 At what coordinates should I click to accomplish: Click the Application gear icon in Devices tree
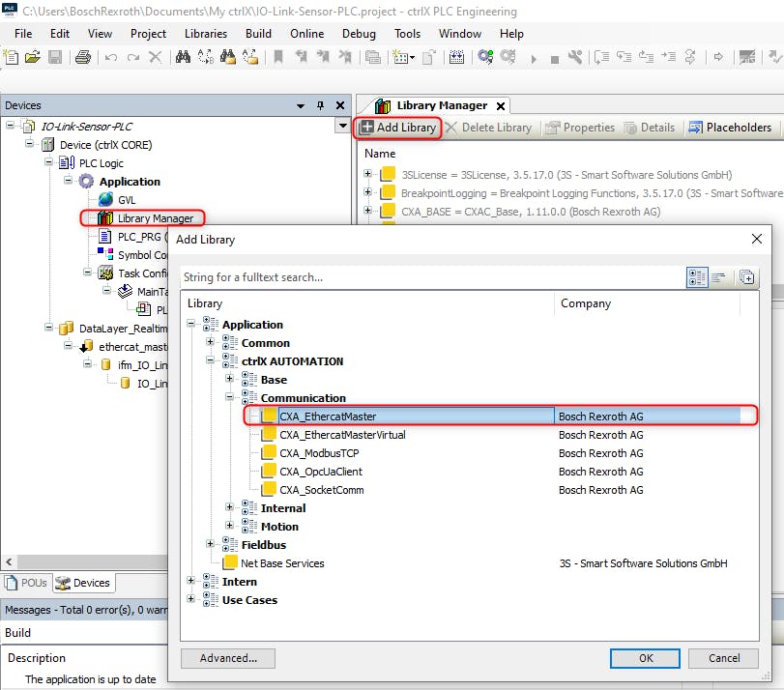[x=86, y=181]
